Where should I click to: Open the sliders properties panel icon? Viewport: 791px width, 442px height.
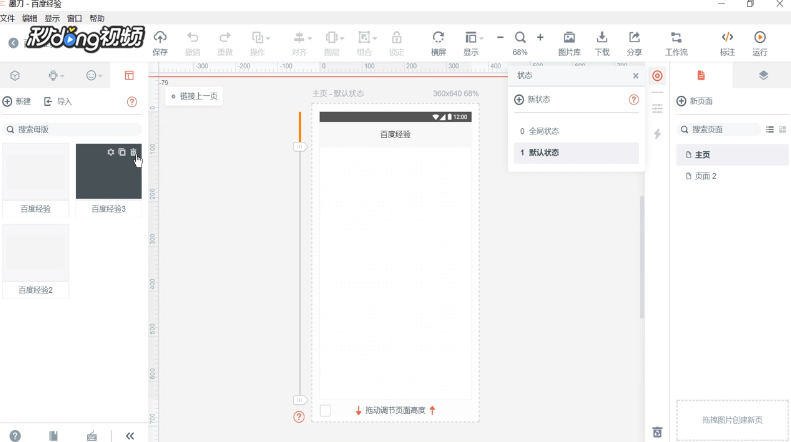pos(657,108)
